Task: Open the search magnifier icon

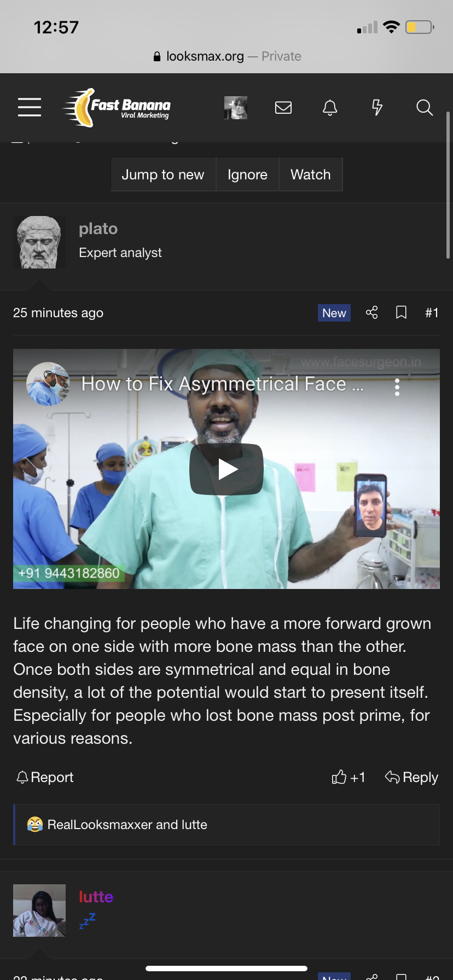Action: pyautogui.click(x=425, y=108)
